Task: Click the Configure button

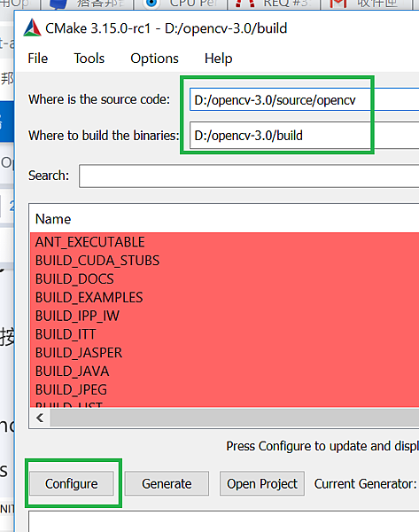Action: 72,483
